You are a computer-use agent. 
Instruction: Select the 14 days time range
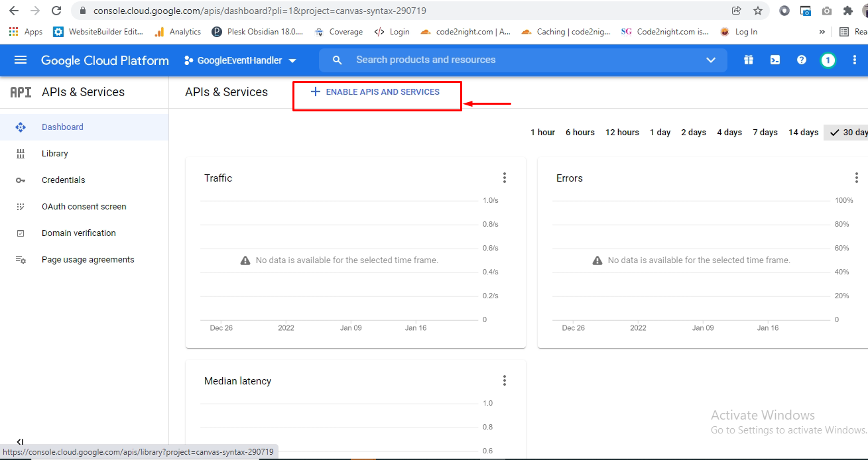(x=803, y=133)
